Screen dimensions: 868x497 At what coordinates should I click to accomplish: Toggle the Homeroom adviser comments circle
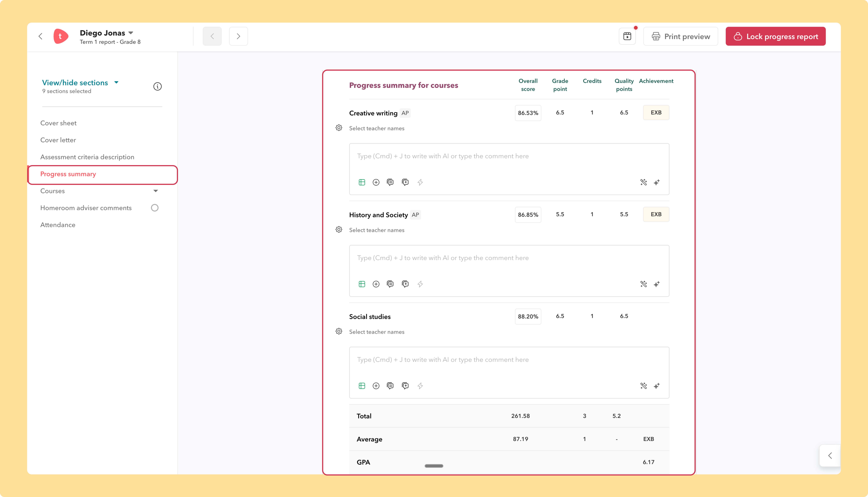tap(155, 208)
